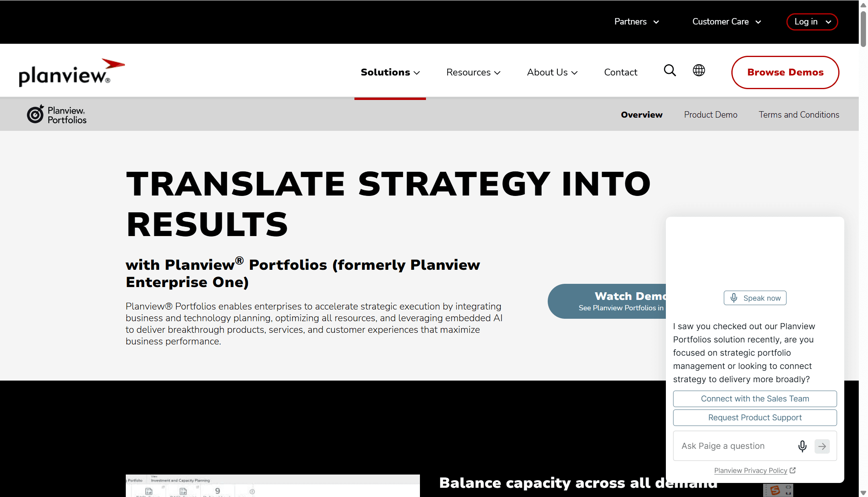Click the scrollbar down arrow

click(x=863, y=493)
